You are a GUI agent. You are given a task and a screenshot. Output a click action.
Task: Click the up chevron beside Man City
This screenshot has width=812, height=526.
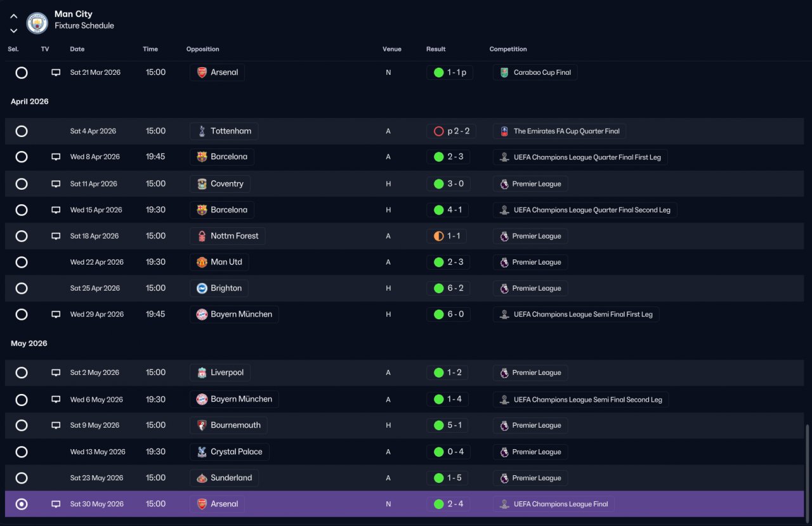pos(13,16)
